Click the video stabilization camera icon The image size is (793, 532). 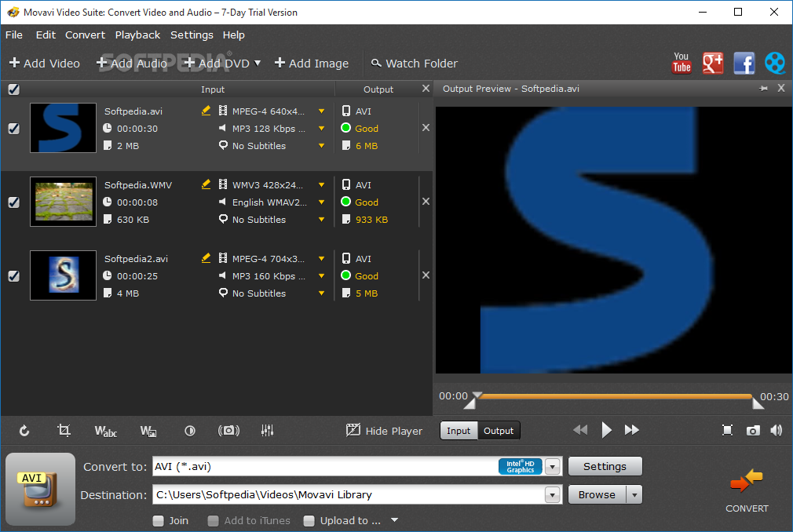coord(228,431)
